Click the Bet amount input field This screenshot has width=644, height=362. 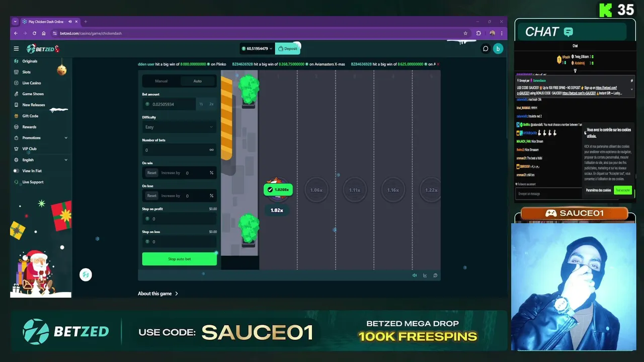169,104
